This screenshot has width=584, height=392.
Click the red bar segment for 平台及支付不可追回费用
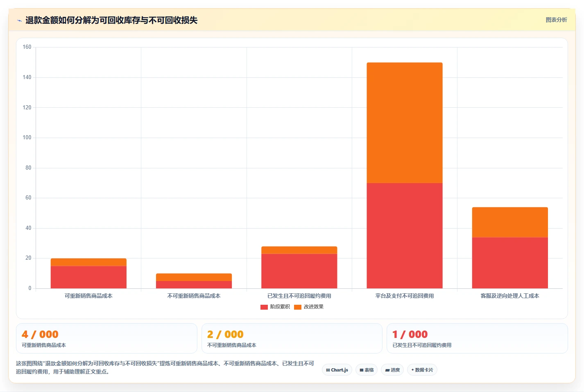(405, 236)
